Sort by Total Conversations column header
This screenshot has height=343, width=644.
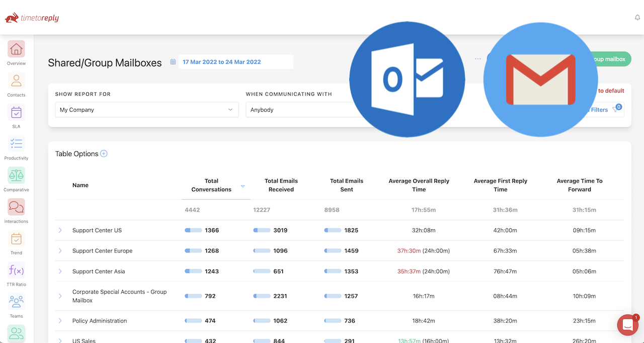[x=211, y=185]
